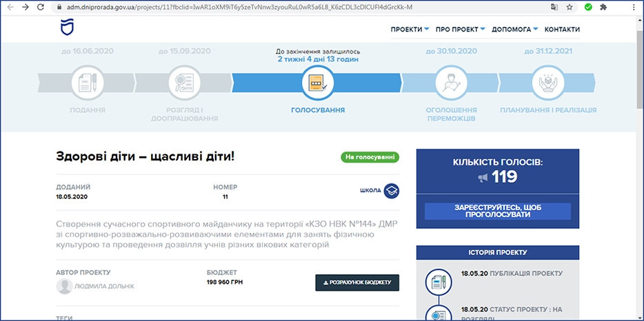
Task: Click Зареєструйтесь, щоб проголосувати button
Action: point(497,211)
